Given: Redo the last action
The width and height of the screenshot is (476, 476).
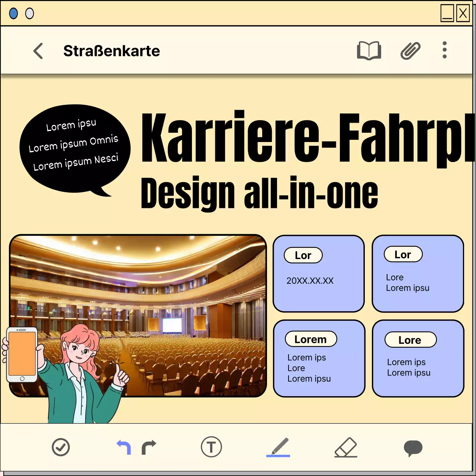Looking at the screenshot, I should (148, 447).
